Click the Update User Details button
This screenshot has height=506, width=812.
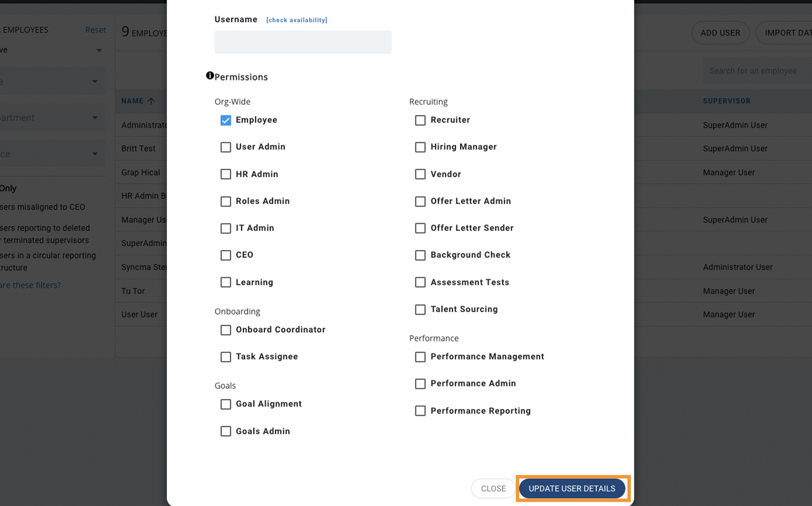(x=572, y=489)
